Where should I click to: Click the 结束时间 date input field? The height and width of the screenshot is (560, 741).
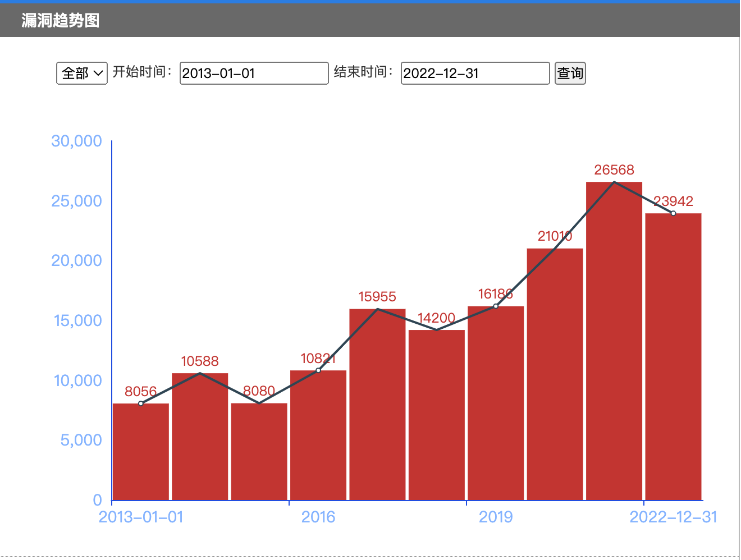click(475, 73)
